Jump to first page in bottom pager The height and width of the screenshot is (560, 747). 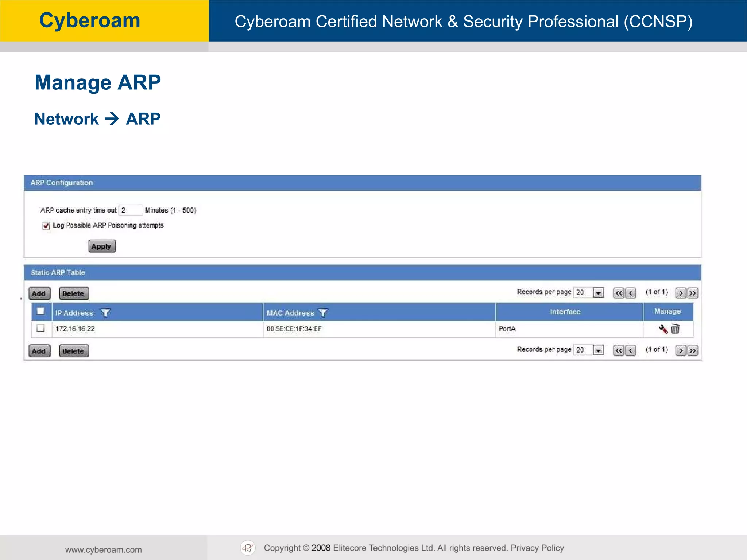619,350
